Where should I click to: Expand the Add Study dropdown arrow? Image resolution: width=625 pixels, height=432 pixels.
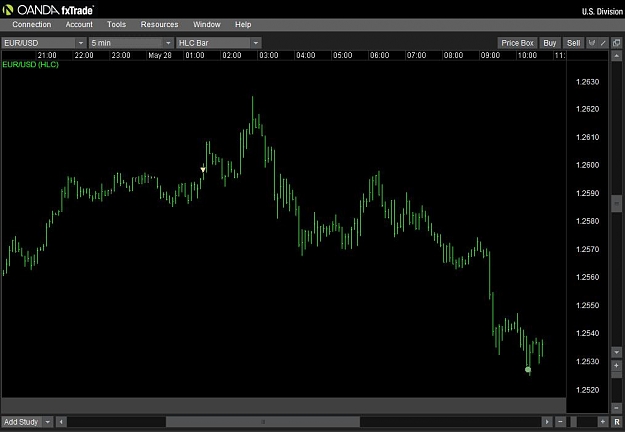tap(47, 422)
